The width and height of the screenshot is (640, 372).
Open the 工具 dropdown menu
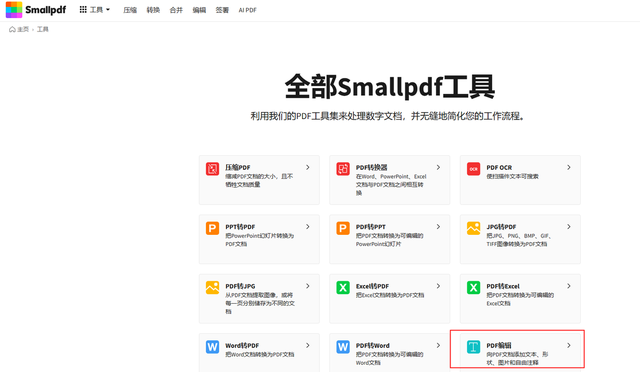point(95,10)
